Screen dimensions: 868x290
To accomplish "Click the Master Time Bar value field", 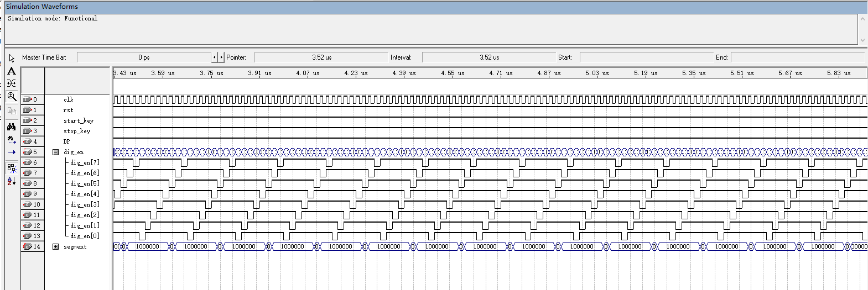I will (x=144, y=57).
